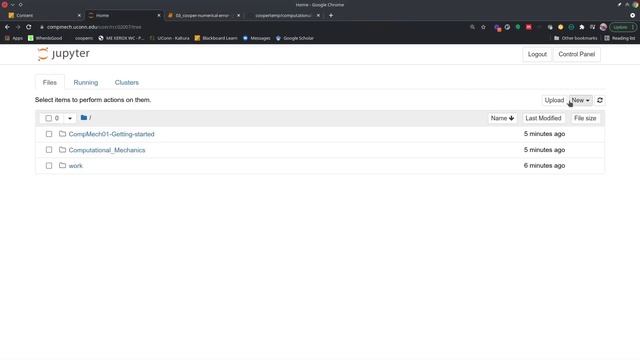The height and width of the screenshot is (360, 640).
Task: Go back in Chrome browser history
Action: tap(7, 27)
